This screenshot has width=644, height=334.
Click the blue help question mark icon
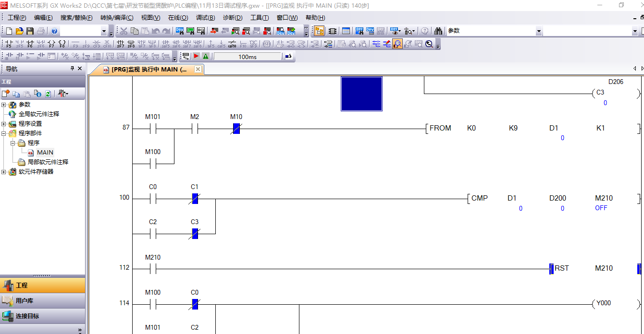(54, 31)
